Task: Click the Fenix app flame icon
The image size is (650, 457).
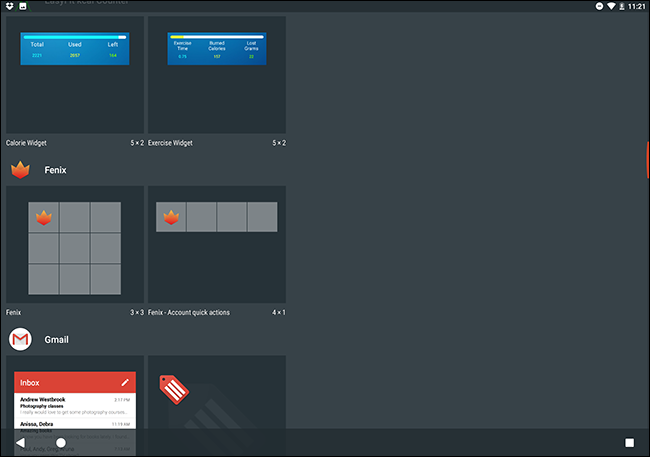Action: click(20, 170)
